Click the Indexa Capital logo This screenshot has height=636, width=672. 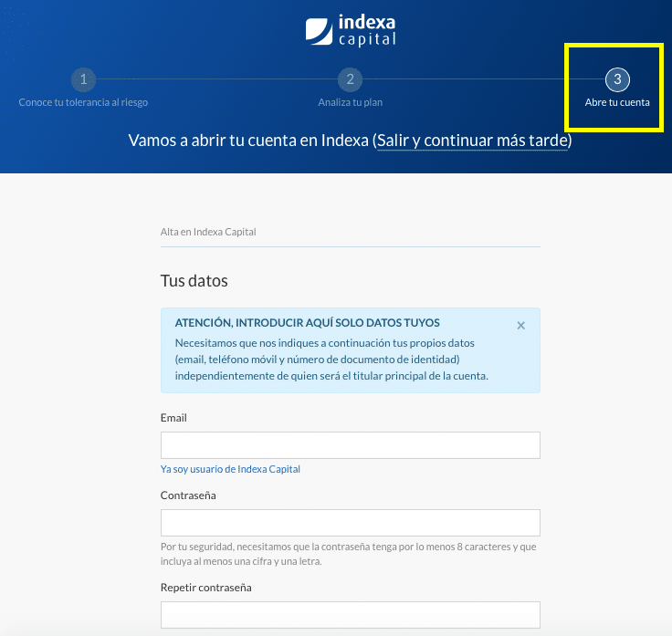pyautogui.click(x=351, y=31)
